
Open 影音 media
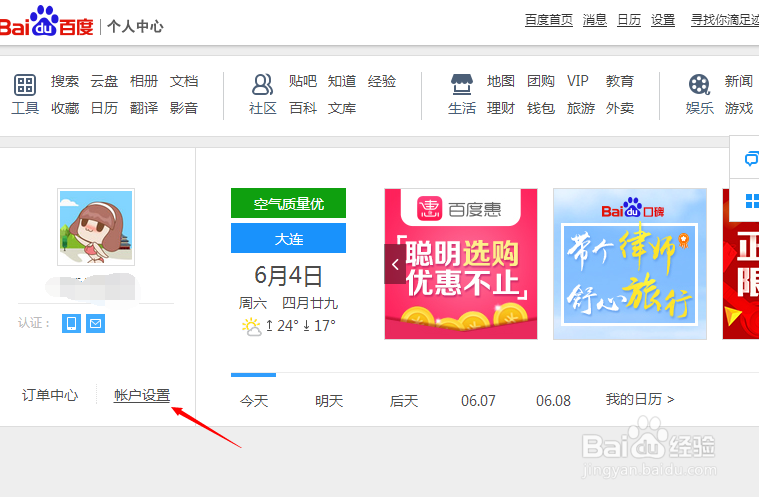[183, 108]
